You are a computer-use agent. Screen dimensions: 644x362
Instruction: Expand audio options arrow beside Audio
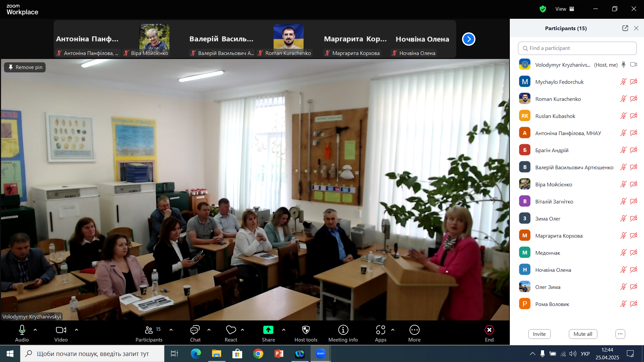[35, 330]
